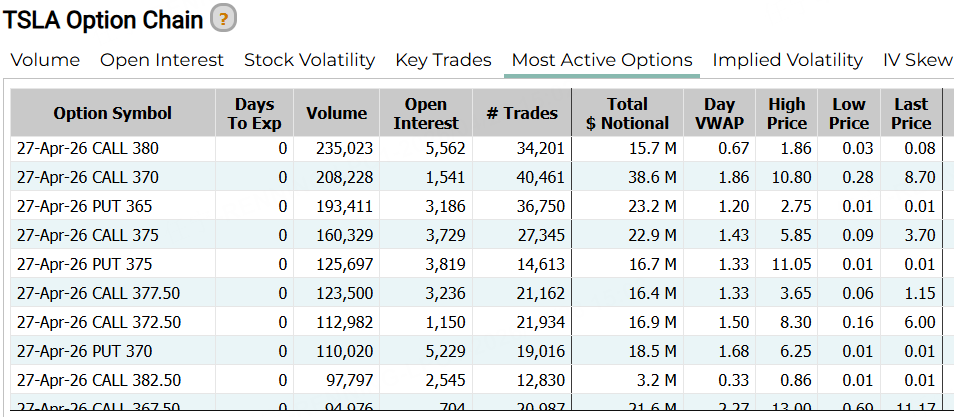Sort by High Price column
The image size is (954, 417).
point(787,113)
